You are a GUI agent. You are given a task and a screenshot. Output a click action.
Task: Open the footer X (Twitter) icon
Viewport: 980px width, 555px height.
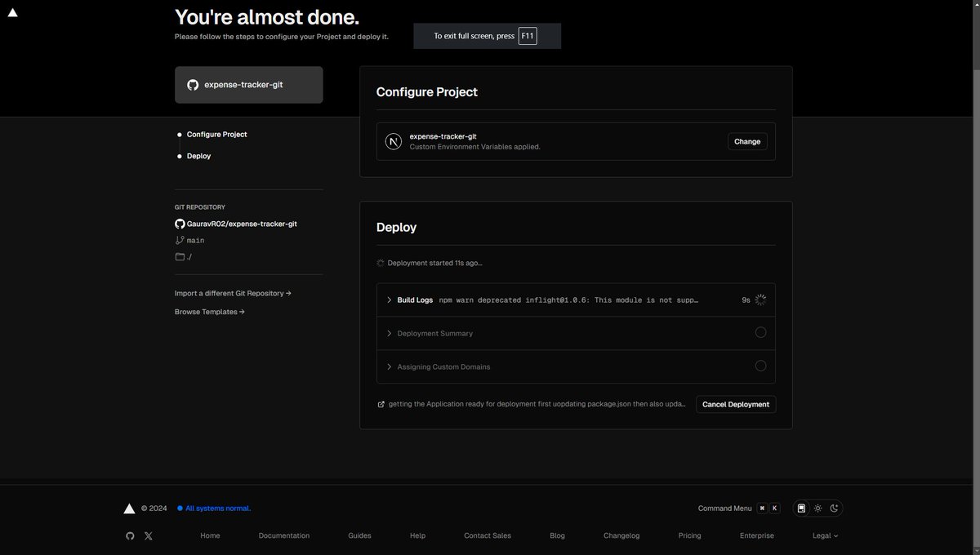point(148,536)
